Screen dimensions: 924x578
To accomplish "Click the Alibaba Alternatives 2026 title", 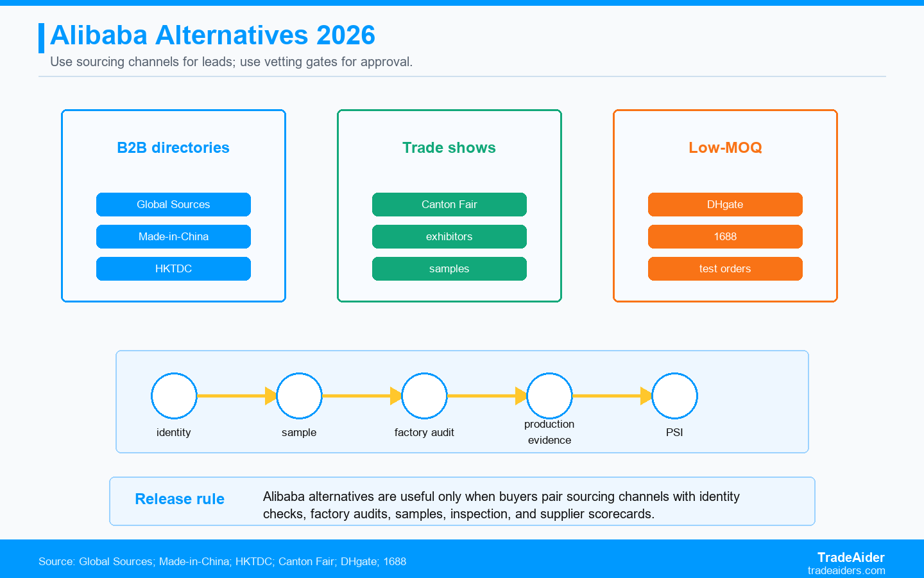I will click(x=213, y=35).
